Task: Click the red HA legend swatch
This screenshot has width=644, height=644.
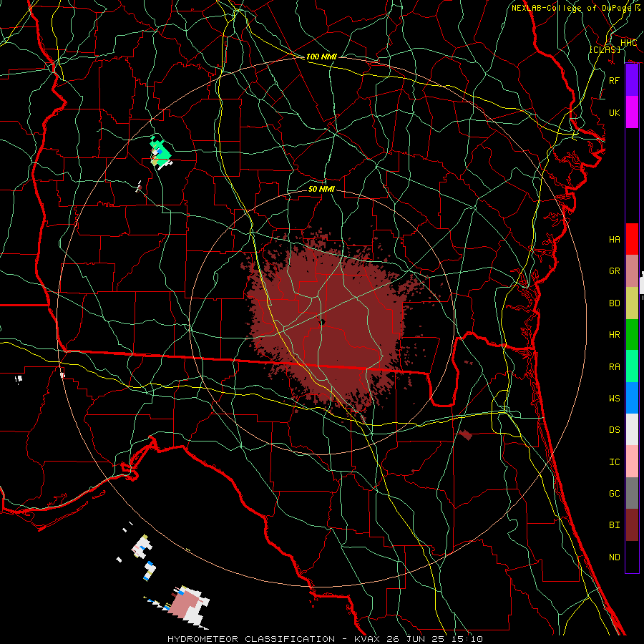Action: click(632, 239)
